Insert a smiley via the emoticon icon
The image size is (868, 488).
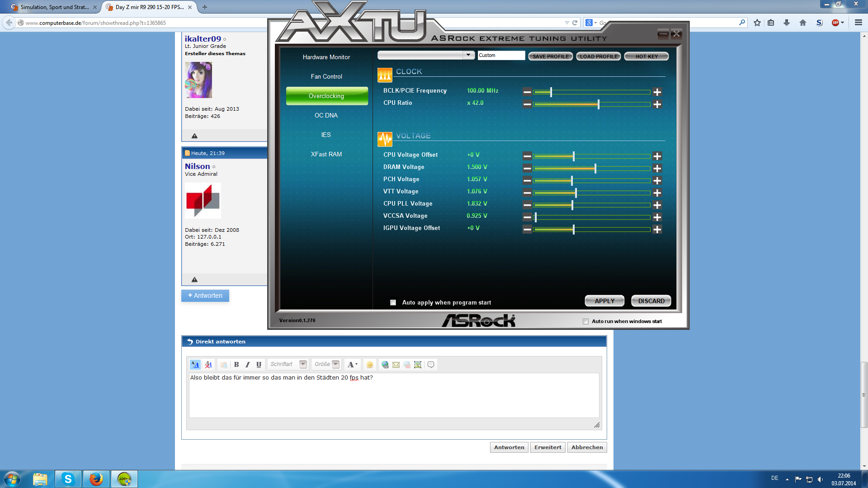pos(370,365)
